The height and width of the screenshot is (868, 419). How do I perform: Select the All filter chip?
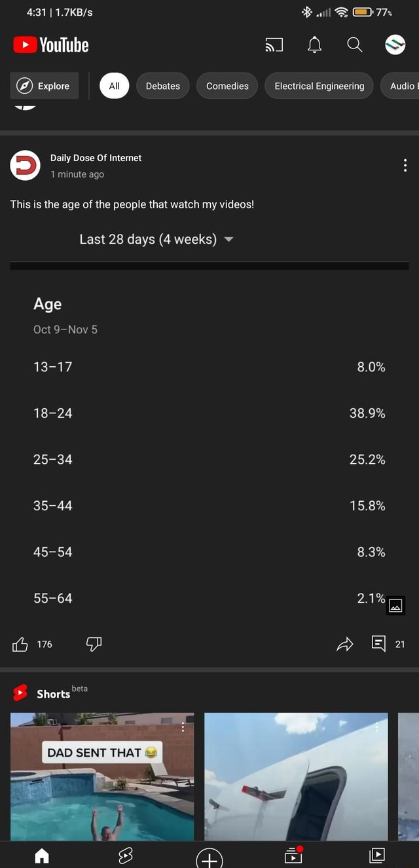click(114, 86)
